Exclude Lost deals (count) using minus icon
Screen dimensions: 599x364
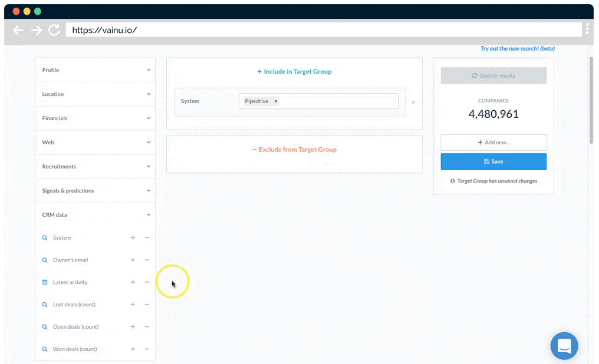coord(147,305)
